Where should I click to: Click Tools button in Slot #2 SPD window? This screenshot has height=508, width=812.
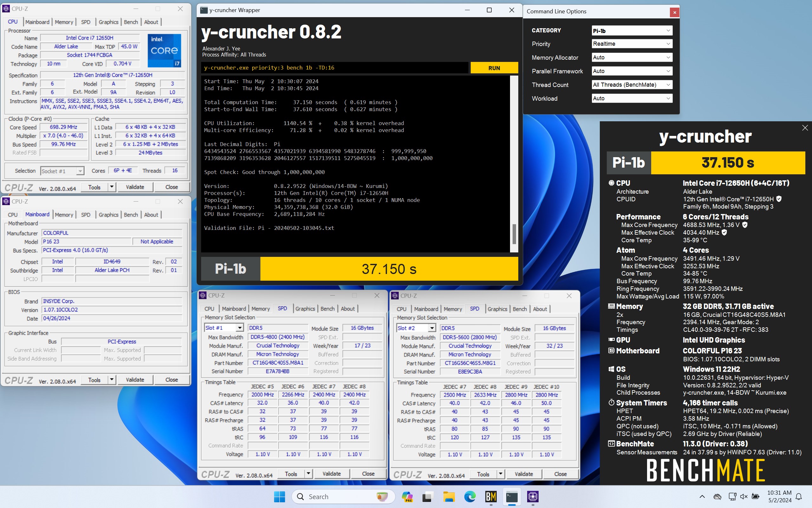[483, 474]
